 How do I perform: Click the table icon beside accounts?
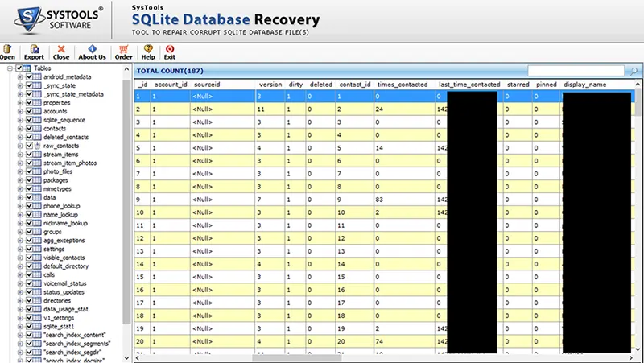click(37, 111)
